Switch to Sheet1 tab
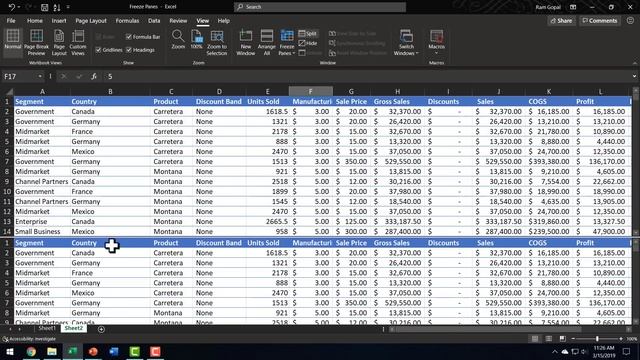Screen dimensions: 640x360 [47, 329]
